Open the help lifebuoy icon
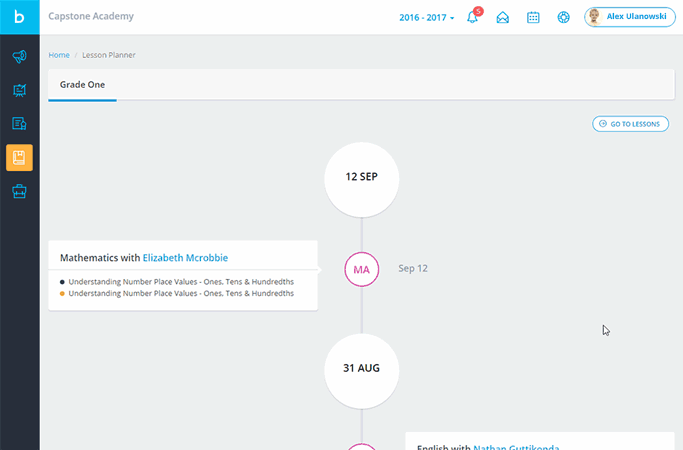 (x=564, y=17)
